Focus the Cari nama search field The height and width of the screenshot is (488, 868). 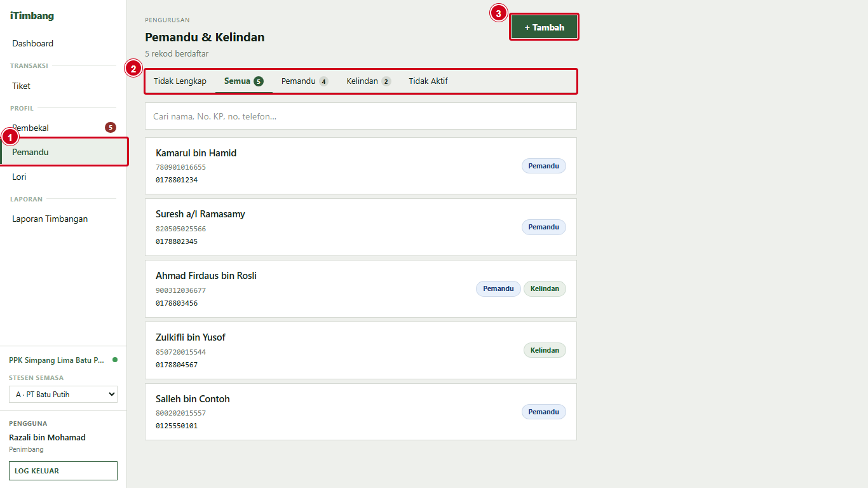click(x=361, y=116)
